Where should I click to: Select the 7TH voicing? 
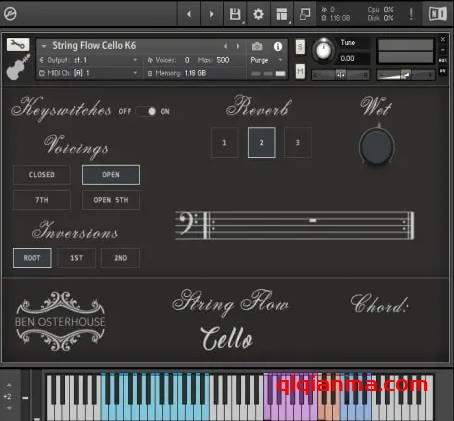pyautogui.click(x=42, y=200)
